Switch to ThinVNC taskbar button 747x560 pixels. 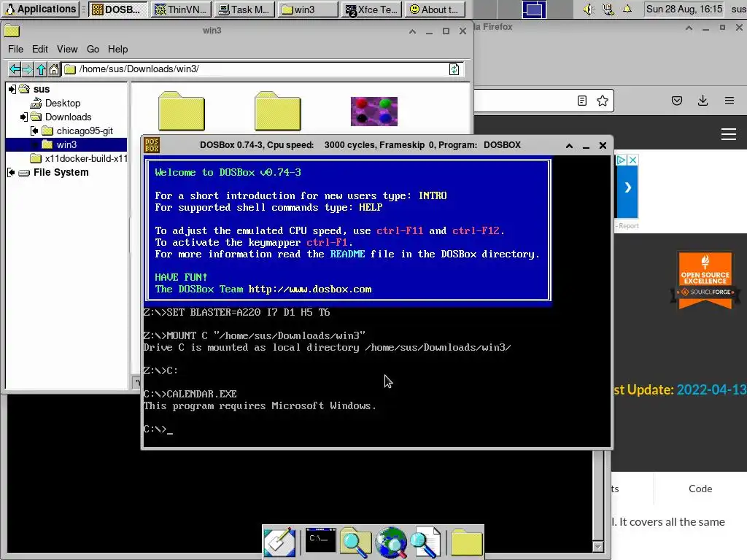pyautogui.click(x=182, y=9)
